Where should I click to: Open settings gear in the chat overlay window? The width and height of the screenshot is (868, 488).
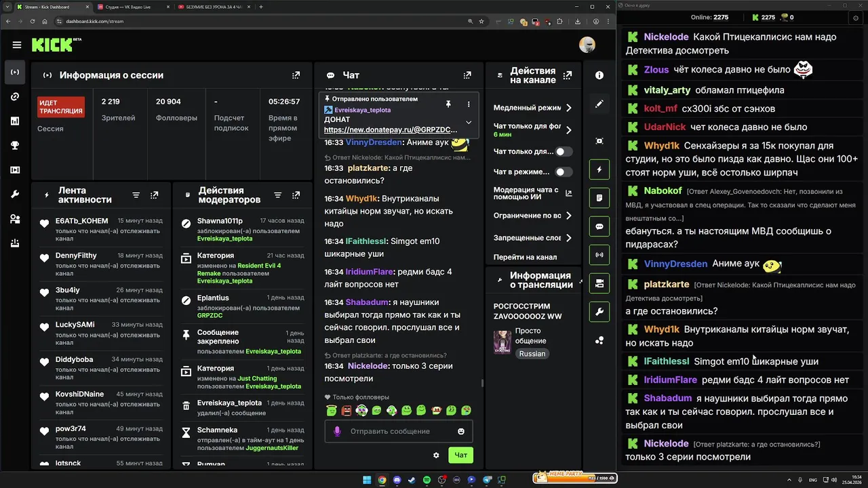(x=855, y=18)
